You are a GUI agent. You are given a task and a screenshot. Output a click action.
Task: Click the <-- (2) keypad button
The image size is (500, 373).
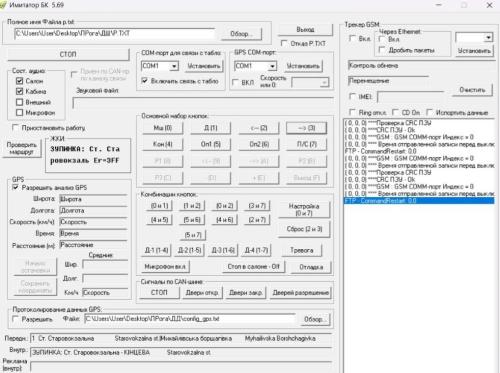(259, 128)
